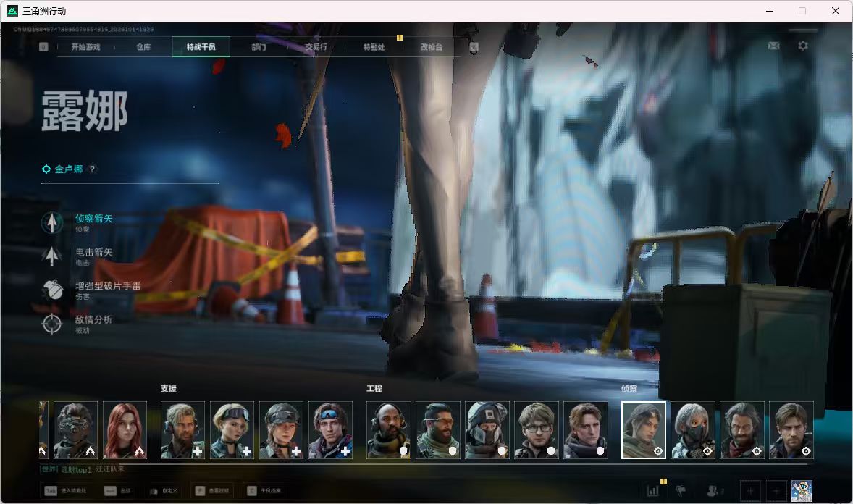Select the 工程 operator wearing eyeglasses
The width and height of the screenshot is (853, 504).
537,430
